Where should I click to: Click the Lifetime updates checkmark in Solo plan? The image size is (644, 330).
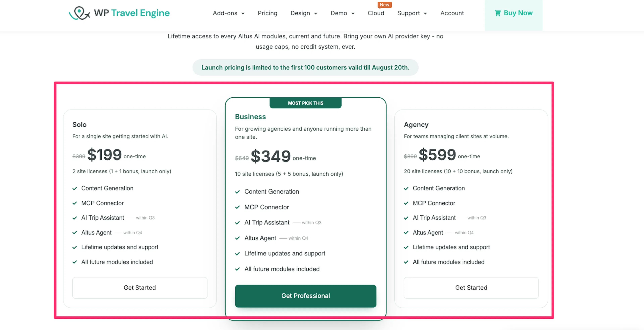pos(74,247)
